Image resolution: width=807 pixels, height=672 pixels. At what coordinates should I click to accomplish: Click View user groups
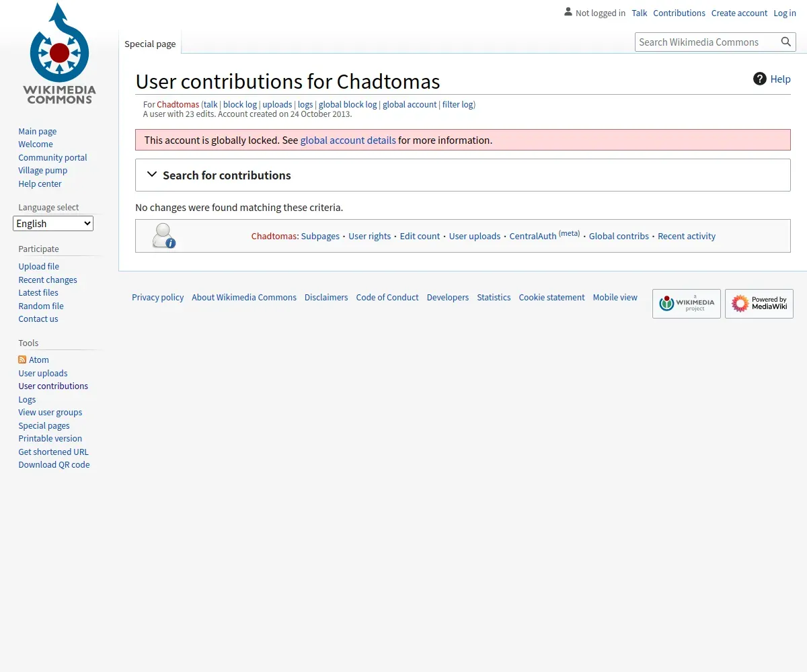[50, 412]
